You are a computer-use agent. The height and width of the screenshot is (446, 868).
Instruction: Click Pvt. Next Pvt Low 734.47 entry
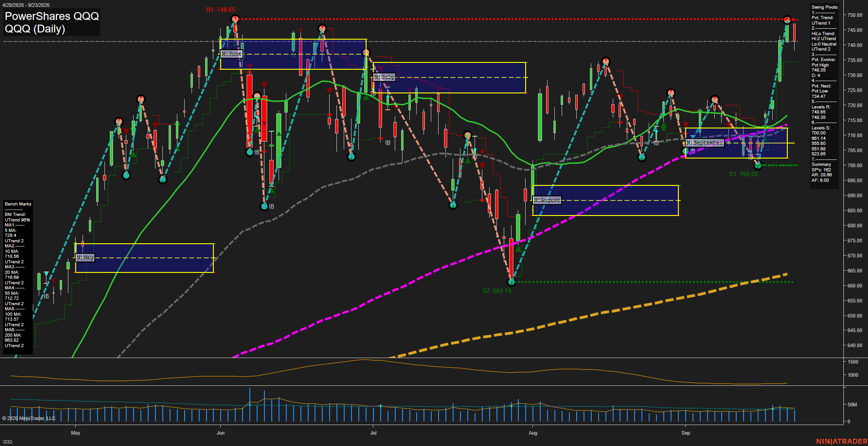[x=821, y=91]
